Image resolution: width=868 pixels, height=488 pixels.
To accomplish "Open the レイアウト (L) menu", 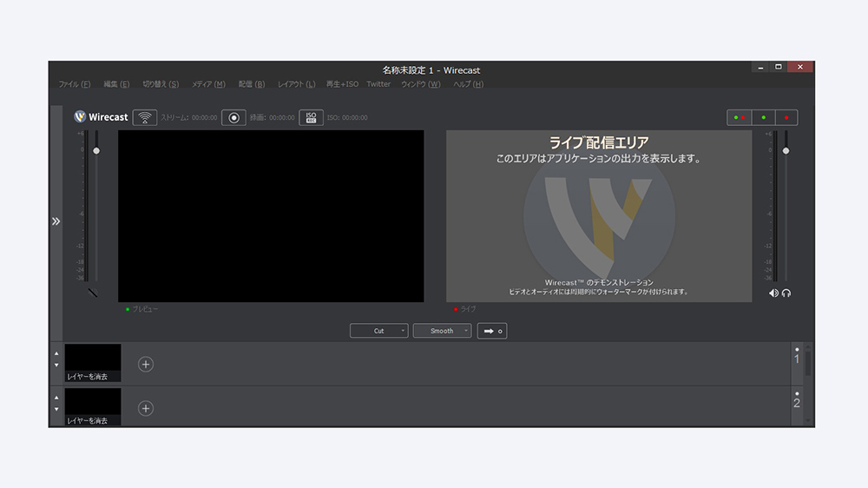I will pyautogui.click(x=297, y=84).
